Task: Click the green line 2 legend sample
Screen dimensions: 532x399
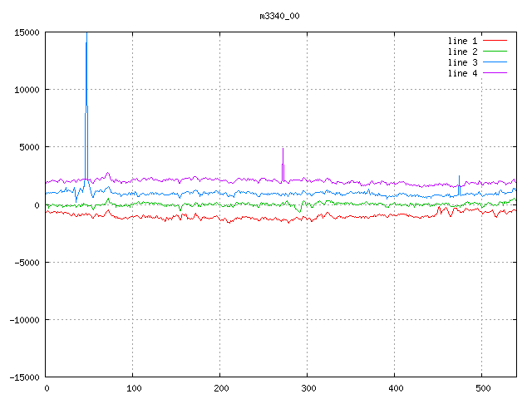Action: pyautogui.click(x=495, y=52)
